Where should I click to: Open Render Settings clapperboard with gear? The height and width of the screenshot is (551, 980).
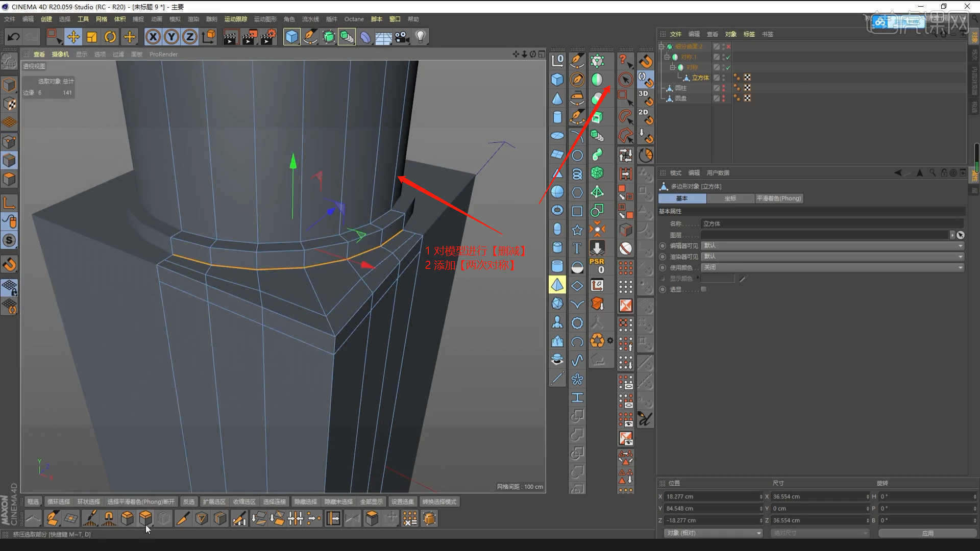tap(268, 37)
